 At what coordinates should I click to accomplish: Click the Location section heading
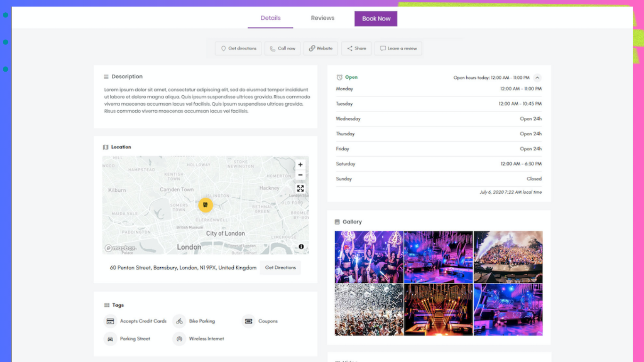point(121,147)
